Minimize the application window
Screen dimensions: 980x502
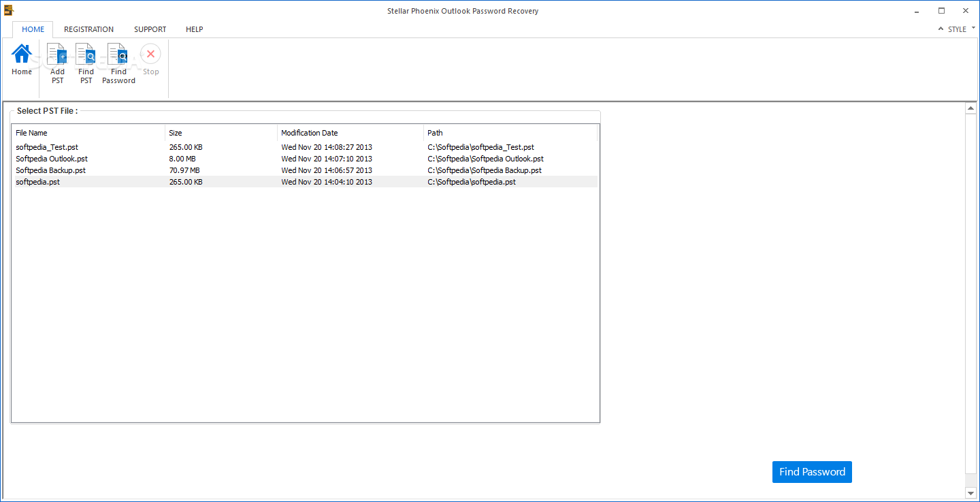(x=917, y=10)
